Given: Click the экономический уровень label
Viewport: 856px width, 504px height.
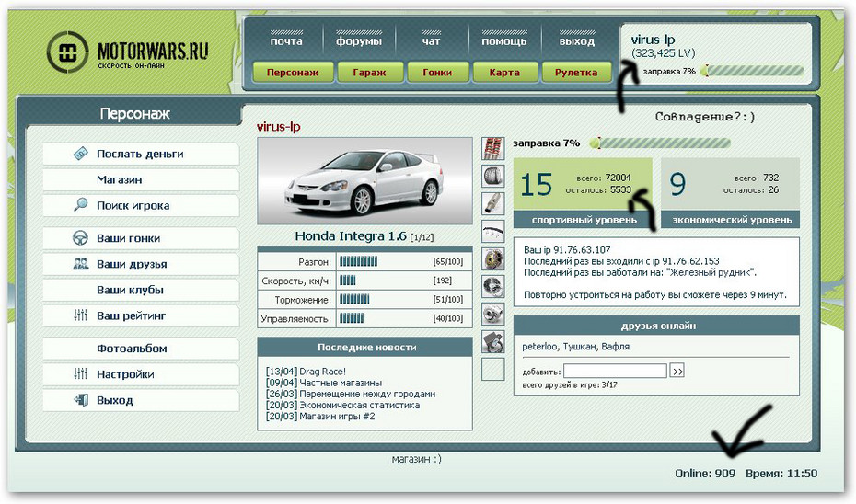Looking at the screenshot, I should pyautogui.click(x=732, y=220).
